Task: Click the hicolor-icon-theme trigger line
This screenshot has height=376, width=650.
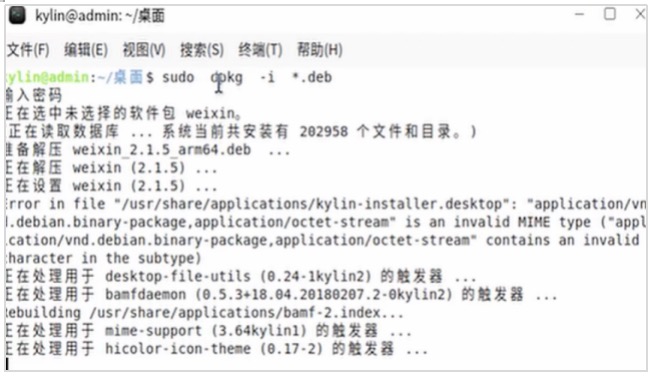Action: pyautogui.click(x=216, y=349)
